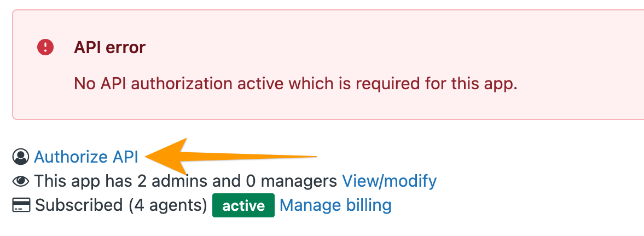Click the user circle icon beside Authorize API

pos(21,157)
